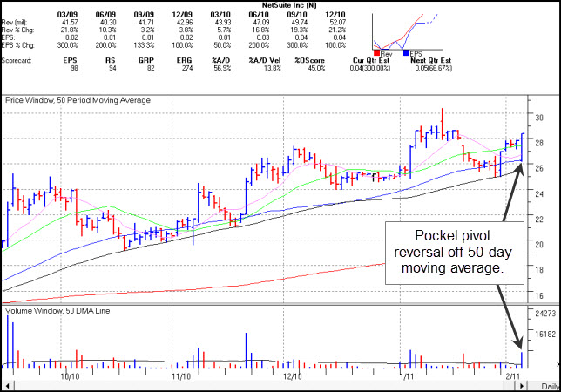Click the left scroll arrow below the chart
Viewport: 561px width, 392px height.
coord(7,386)
